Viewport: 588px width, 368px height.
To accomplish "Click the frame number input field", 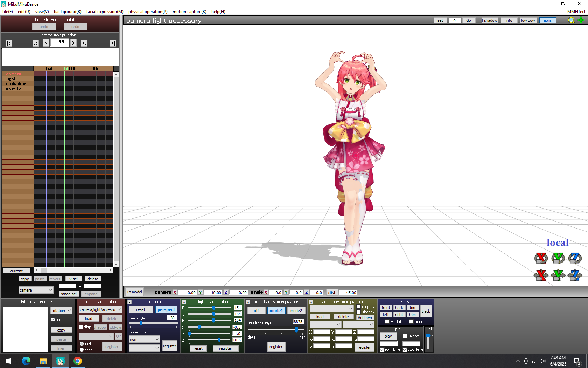I will (60, 42).
